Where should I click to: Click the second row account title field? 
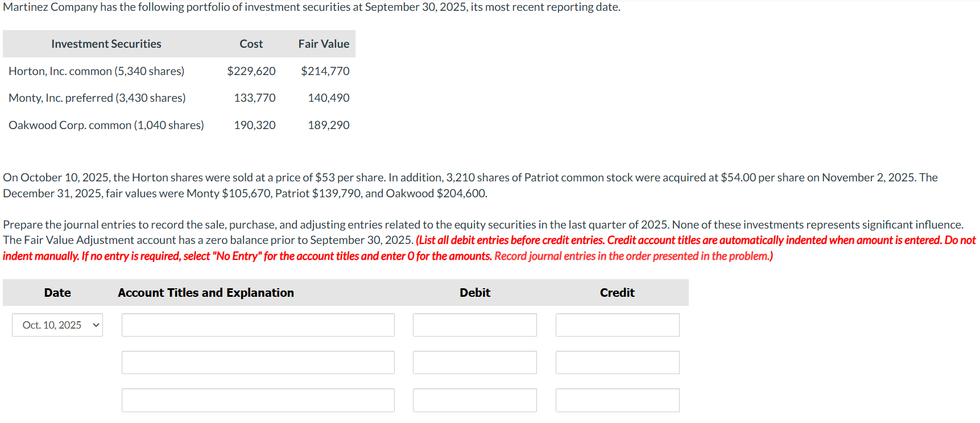click(x=258, y=362)
